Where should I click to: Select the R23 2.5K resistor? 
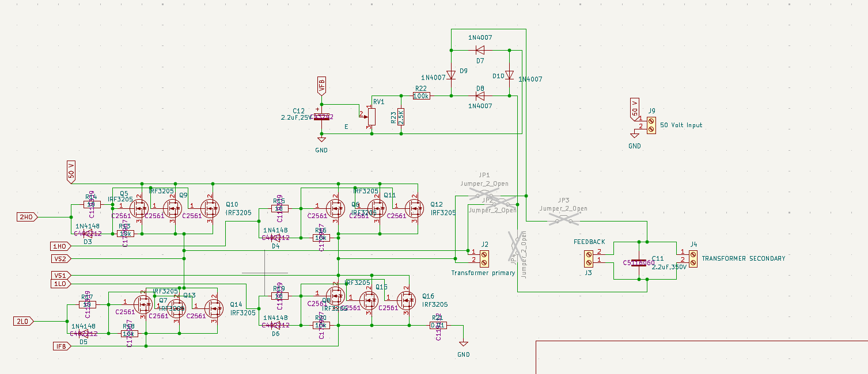[401, 117]
